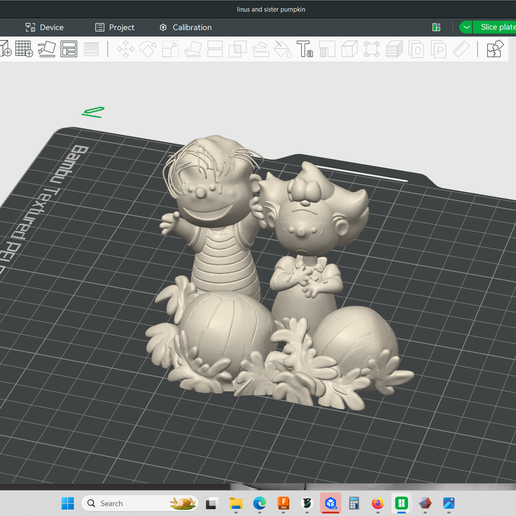Switch to the Project tab

coord(115,27)
